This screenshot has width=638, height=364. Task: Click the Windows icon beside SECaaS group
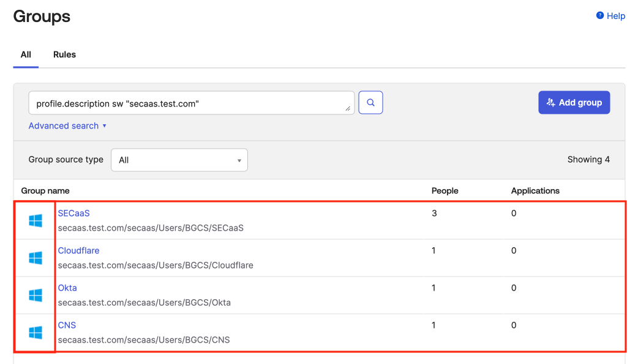36,221
